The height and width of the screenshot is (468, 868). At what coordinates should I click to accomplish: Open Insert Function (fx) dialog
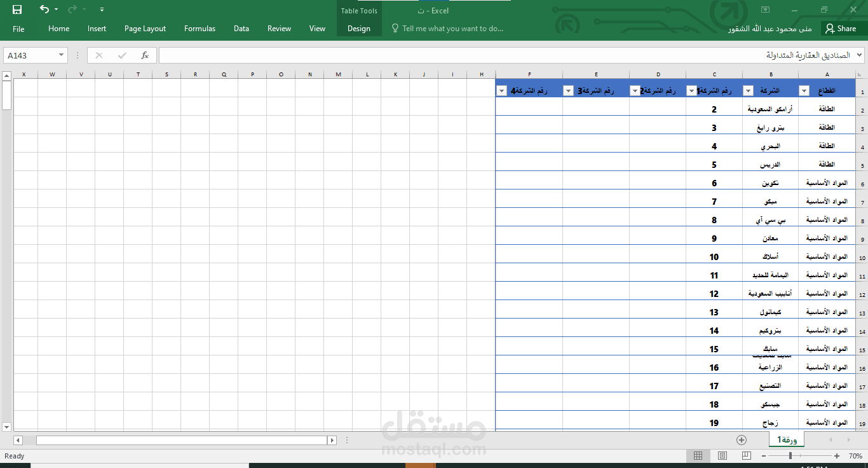click(x=145, y=55)
